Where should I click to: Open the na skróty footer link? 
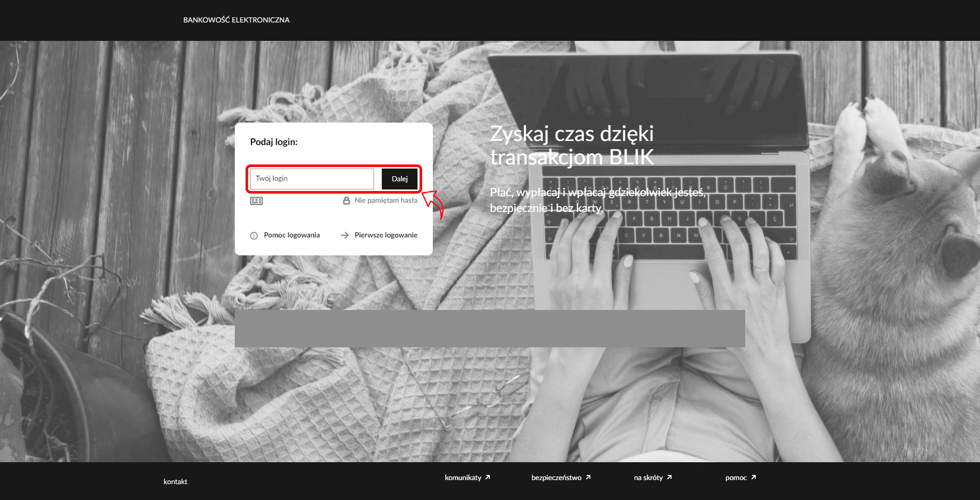coord(648,478)
